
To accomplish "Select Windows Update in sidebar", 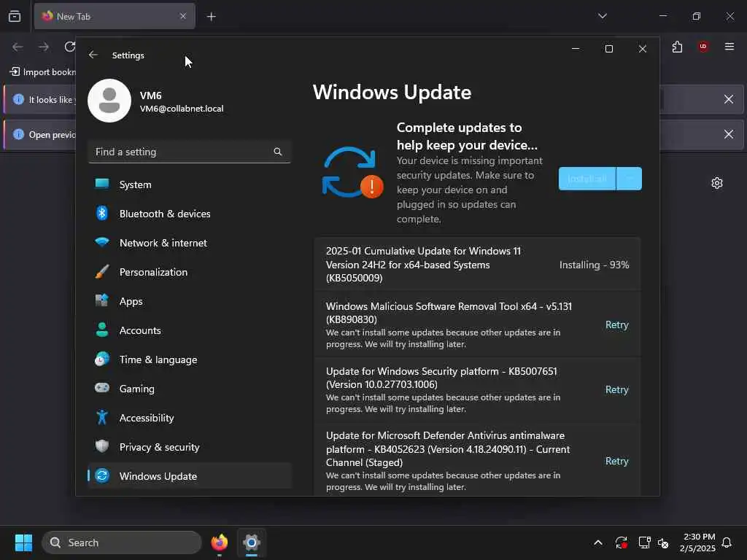I will (x=189, y=475).
